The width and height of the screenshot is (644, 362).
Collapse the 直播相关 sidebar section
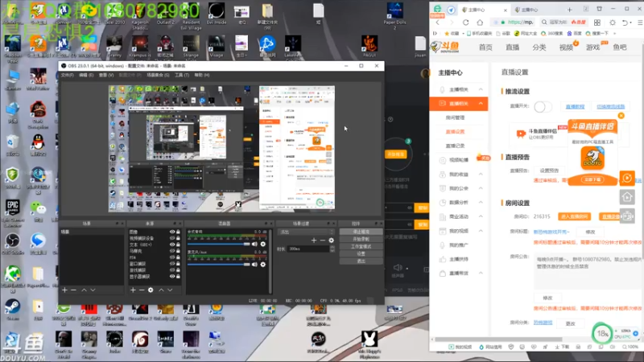click(481, 104)
